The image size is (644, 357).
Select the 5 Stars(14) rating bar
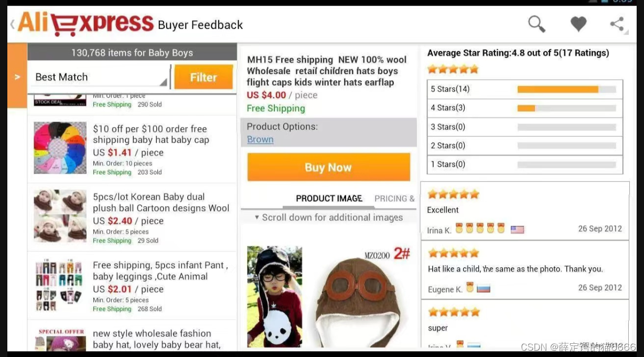(525, 89)
